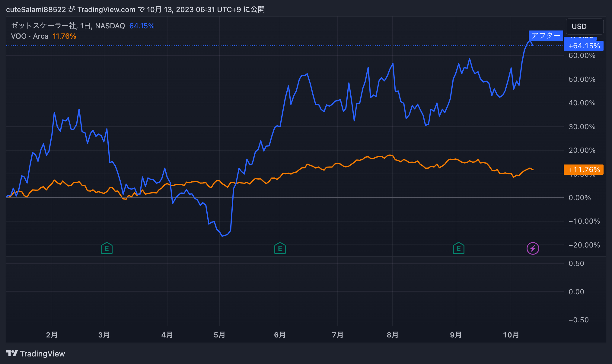Click the June earnings E marker

point(280,248)
